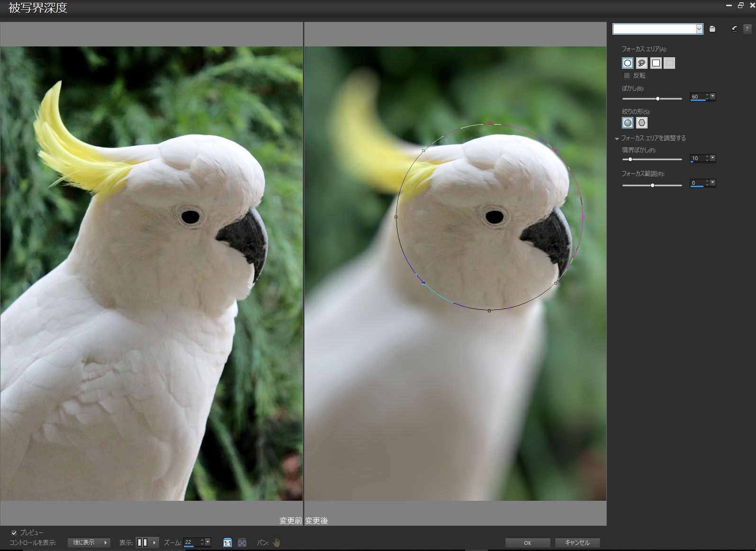The width and height of the screenshot is (756, 551).
Task: Open the 後に表示 control display dropdown
Action: 89,542
